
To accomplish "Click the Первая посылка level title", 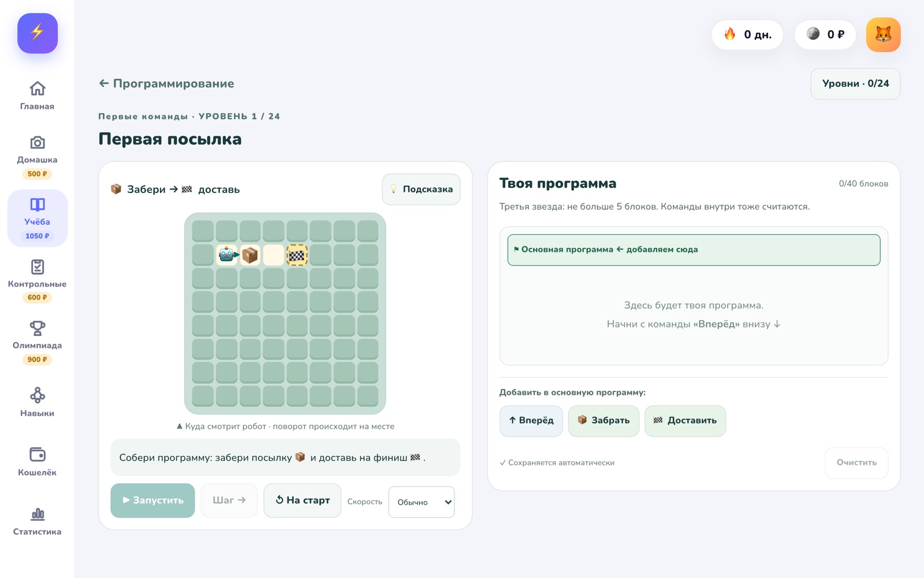I will pyautogui.click(x=170, y=139).
